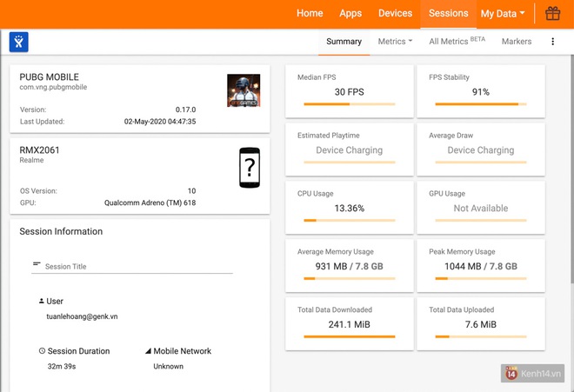Click Estimated Playtime Device Charging text
Screen dimensions: 574x392
350,150
